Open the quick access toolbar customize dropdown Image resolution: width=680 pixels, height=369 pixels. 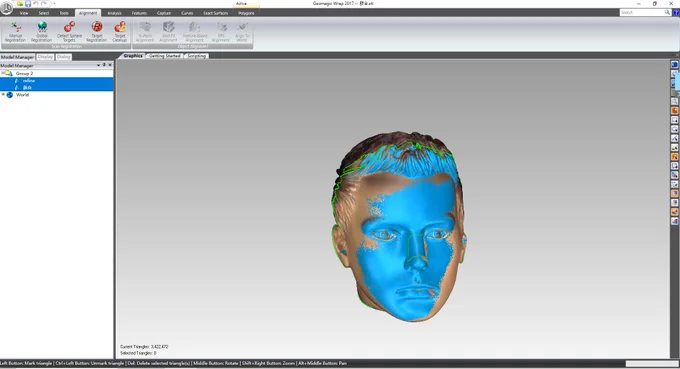(x=54, y=4)
